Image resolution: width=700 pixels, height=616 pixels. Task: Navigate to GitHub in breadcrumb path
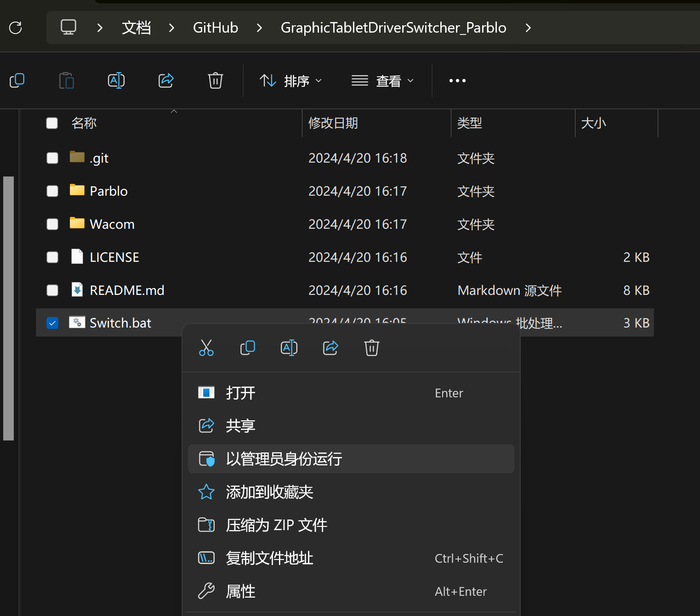[x=215, y=28]
